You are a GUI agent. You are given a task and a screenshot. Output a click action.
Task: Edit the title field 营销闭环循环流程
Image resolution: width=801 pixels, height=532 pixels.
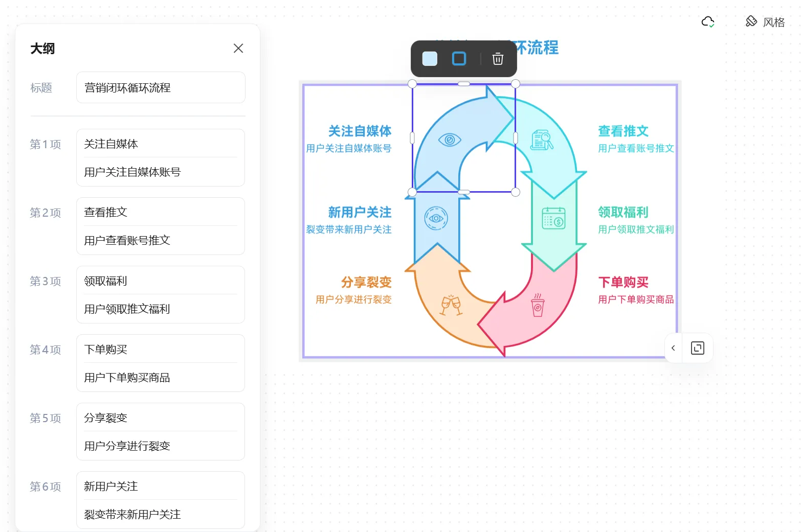(160, 88)
